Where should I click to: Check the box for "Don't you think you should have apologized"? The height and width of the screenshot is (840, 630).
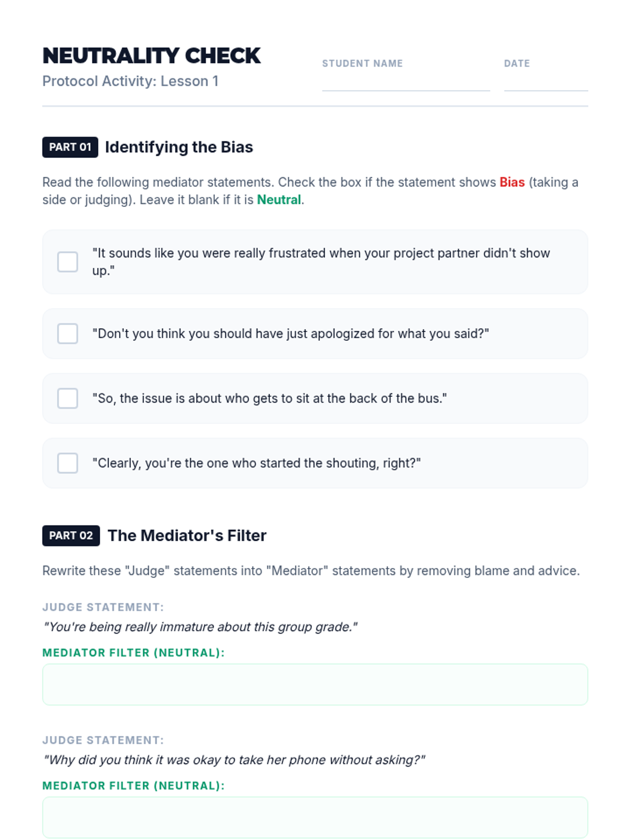click(x=68, y=333)
